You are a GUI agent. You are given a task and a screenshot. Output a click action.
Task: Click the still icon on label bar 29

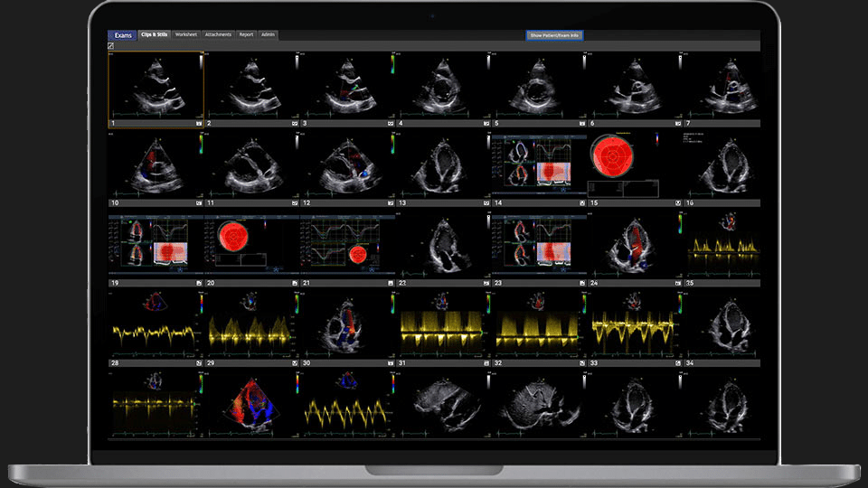[295, 363]
